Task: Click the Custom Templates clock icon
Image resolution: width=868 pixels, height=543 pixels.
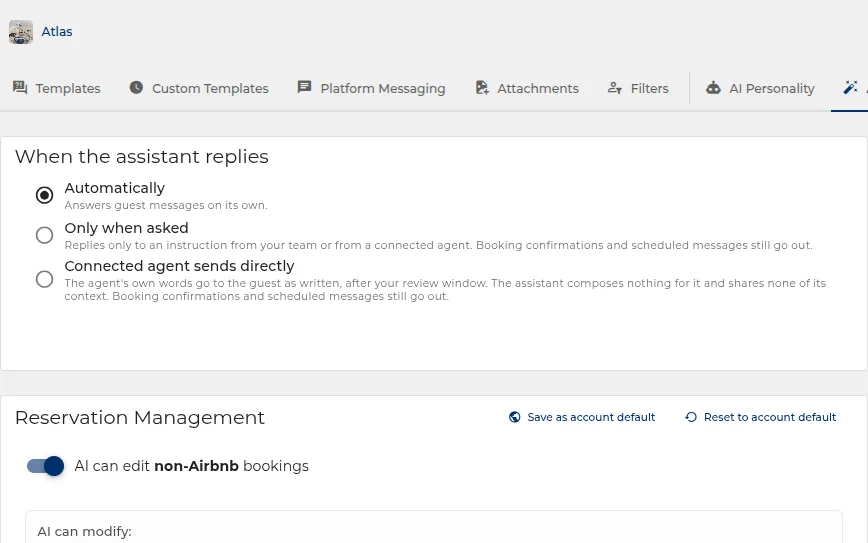Action: point(136,87)
